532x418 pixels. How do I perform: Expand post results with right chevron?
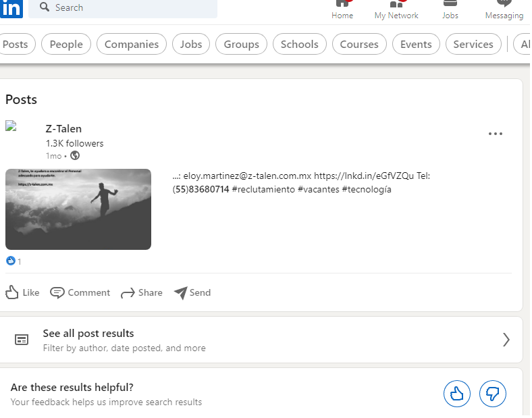tap(506, 339)
